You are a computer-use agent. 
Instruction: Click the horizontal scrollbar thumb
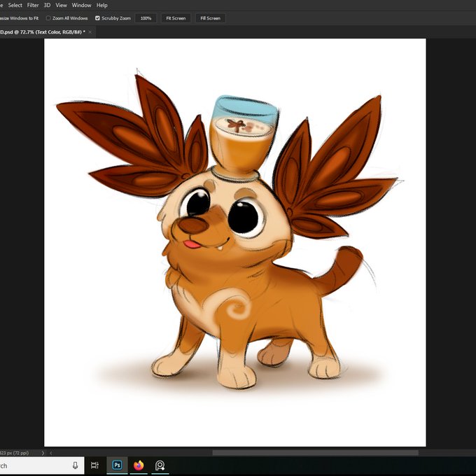coord(316,453)
